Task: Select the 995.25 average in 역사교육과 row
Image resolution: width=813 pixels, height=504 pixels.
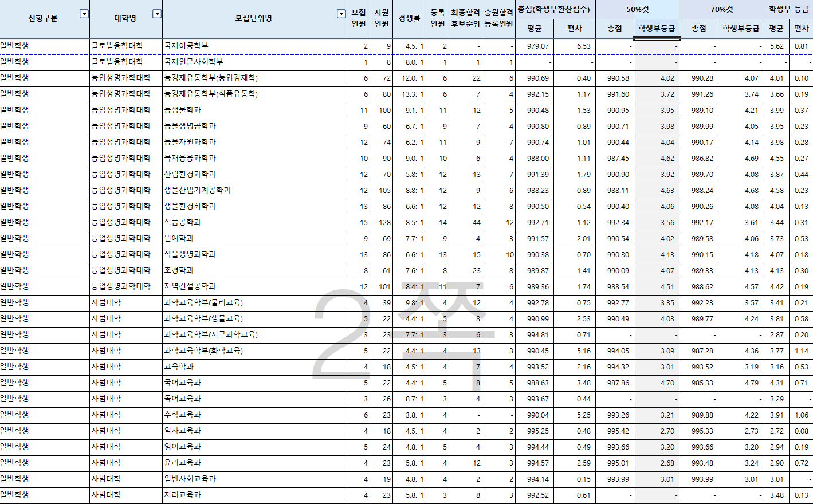Action: 535,431
